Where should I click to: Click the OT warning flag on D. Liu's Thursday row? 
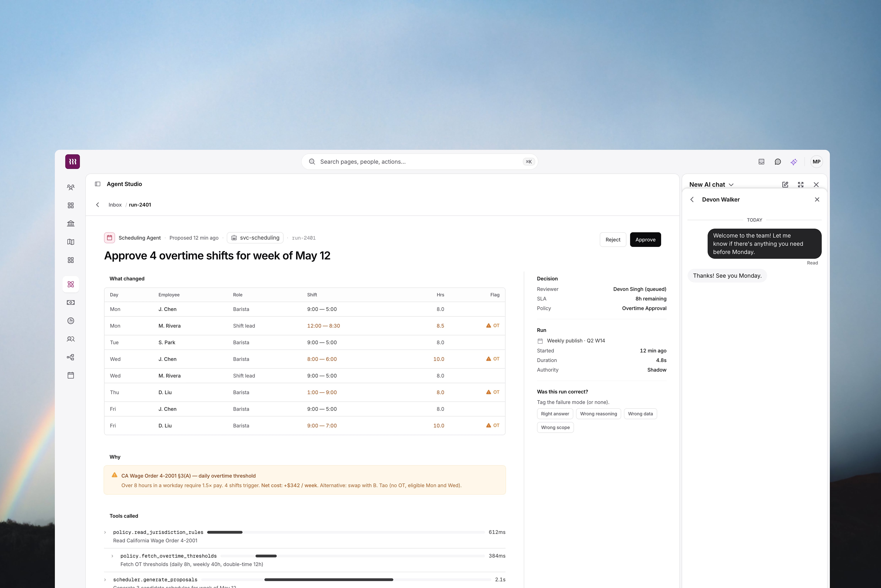493,392
